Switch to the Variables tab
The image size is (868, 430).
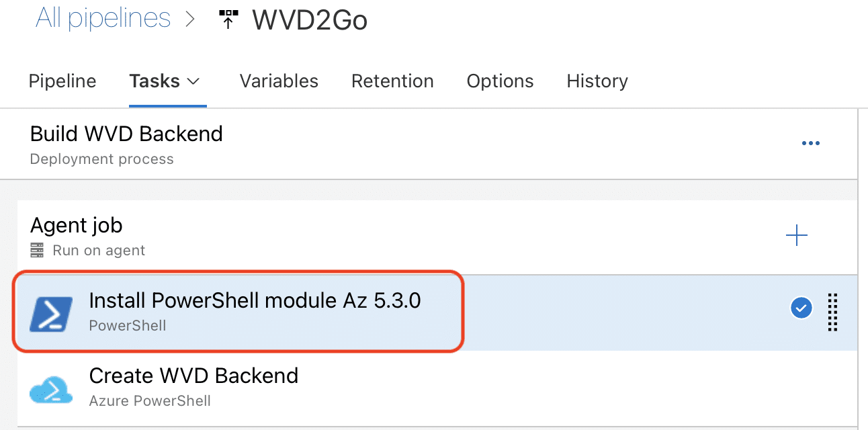pos(278,81)
